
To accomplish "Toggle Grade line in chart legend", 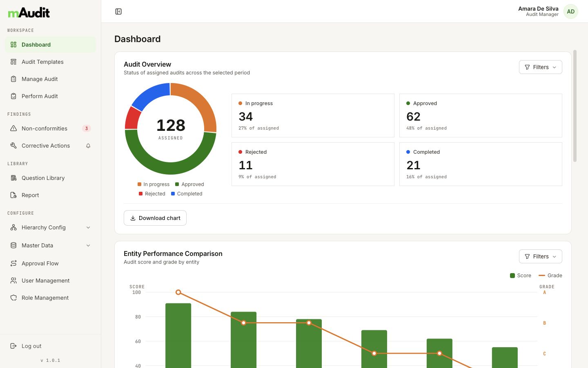I will pos(550,276).
